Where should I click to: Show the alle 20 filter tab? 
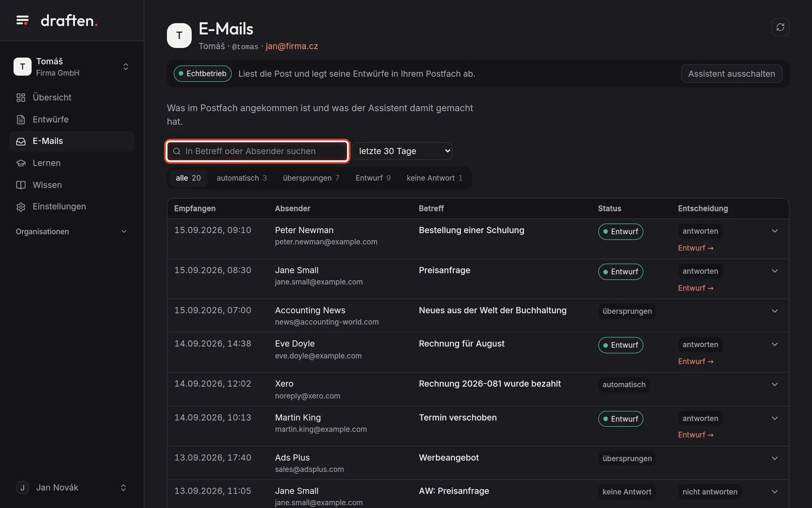188,178
